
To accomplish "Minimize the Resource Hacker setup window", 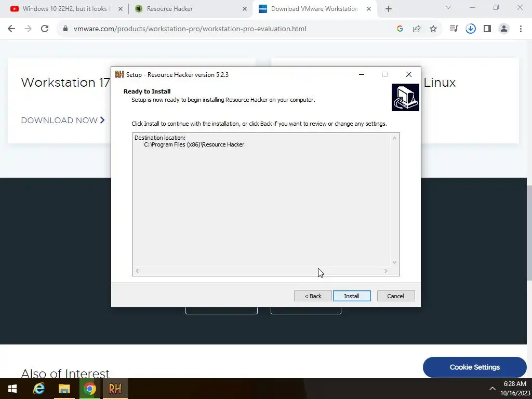I will [x=362, y=74].
